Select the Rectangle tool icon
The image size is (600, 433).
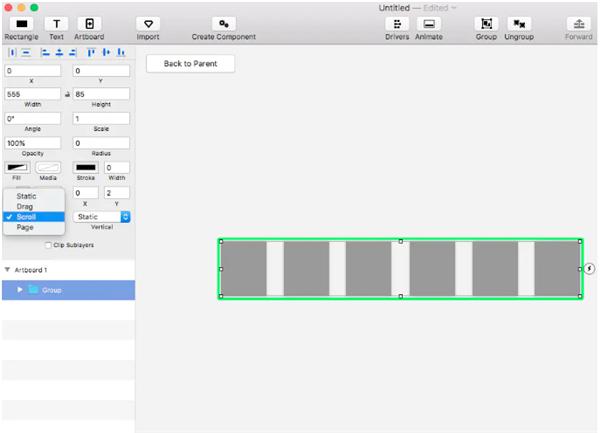click(21, 24)
